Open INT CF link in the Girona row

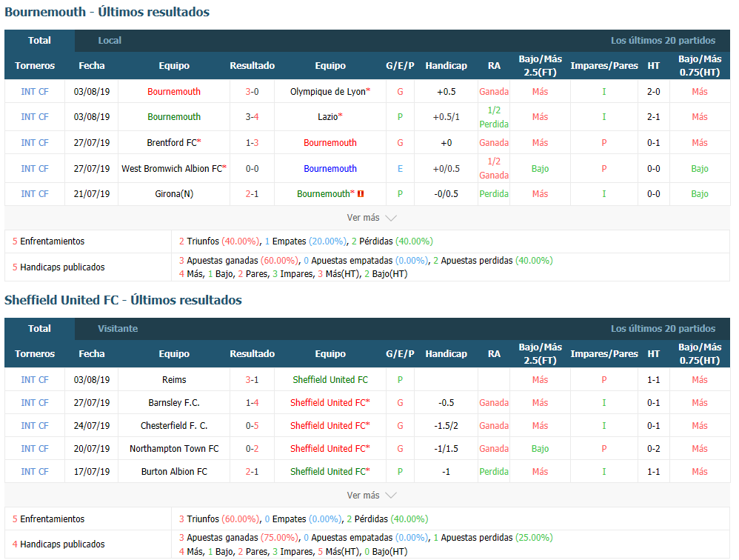(34, 194)
